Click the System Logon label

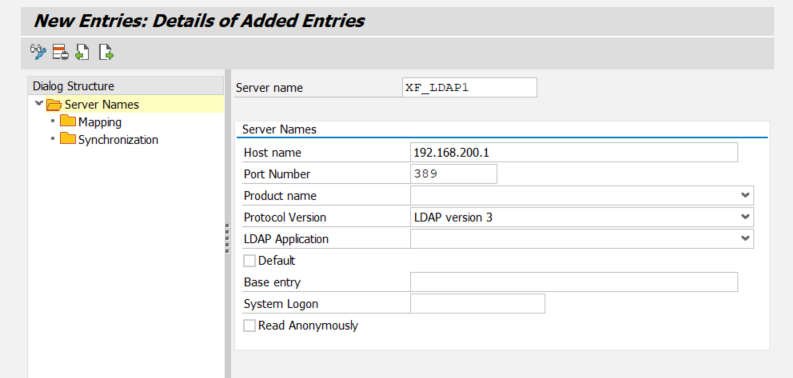tap(281, 304)
